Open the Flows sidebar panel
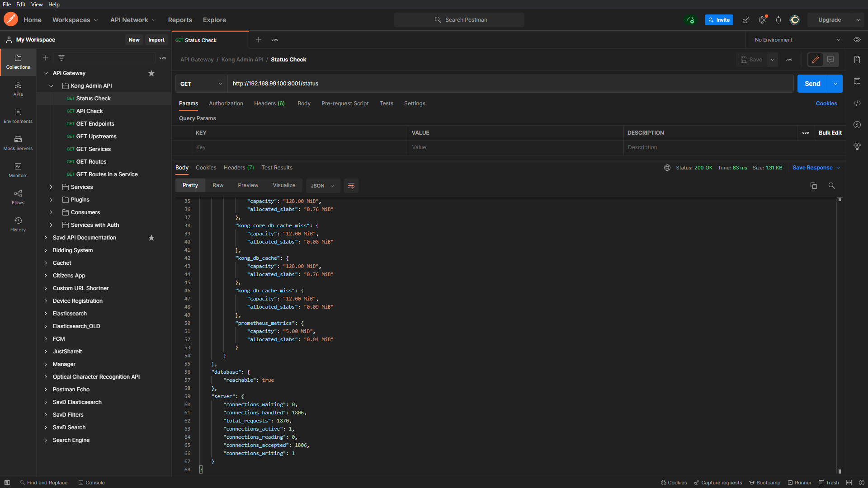 coord(18,197)
